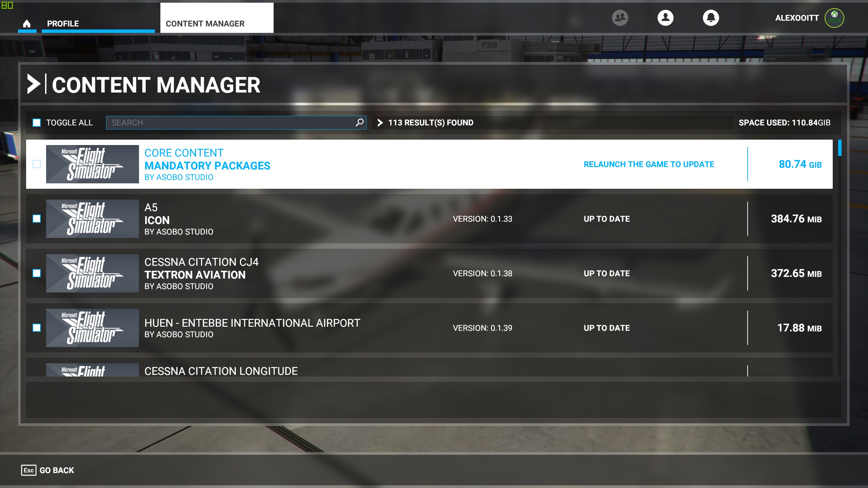Open the notifications bell icon
This screenshot has height=488, width=868.
tap(711, 18)
